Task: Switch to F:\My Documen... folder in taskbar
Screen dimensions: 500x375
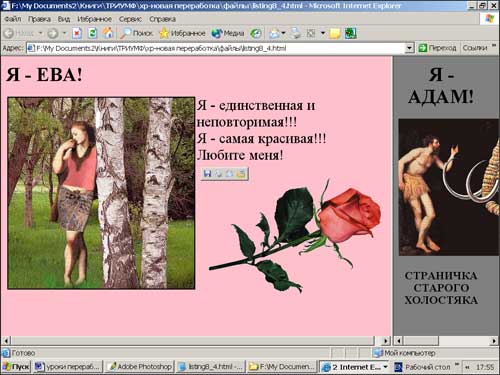Action: point(282,367)
